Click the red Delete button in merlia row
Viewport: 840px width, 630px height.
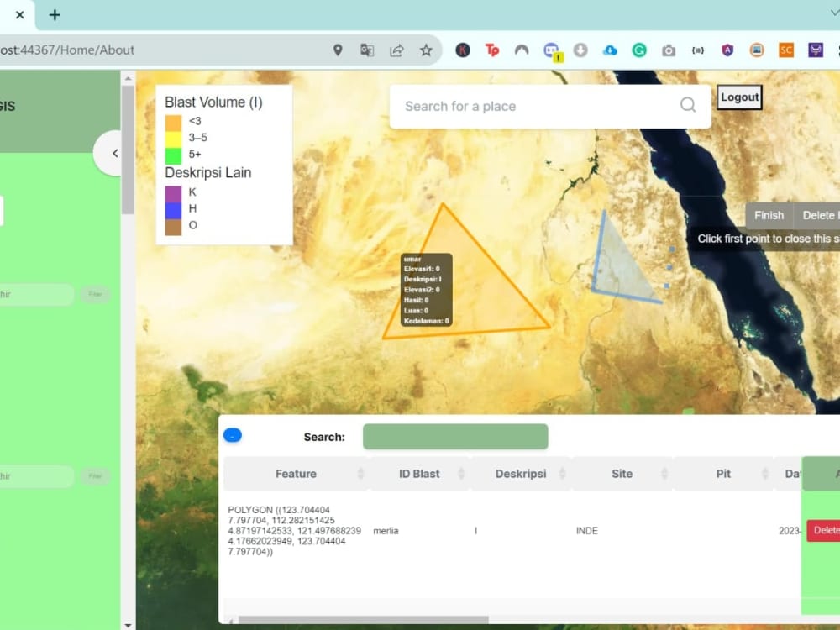click(x=824, y=530)
